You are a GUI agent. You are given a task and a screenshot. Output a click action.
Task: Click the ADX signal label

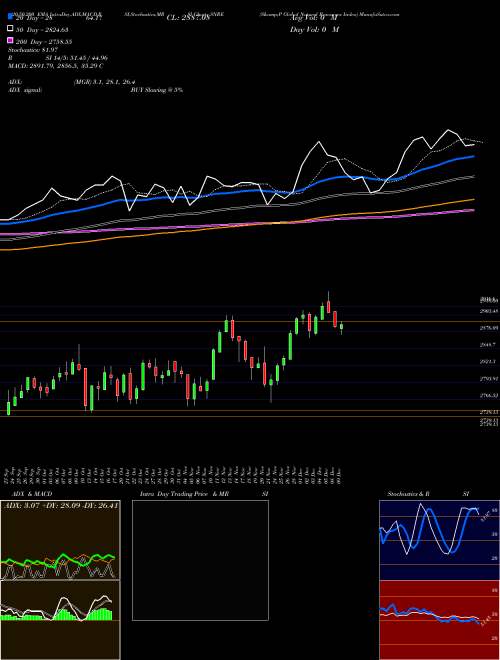point(25,90)
